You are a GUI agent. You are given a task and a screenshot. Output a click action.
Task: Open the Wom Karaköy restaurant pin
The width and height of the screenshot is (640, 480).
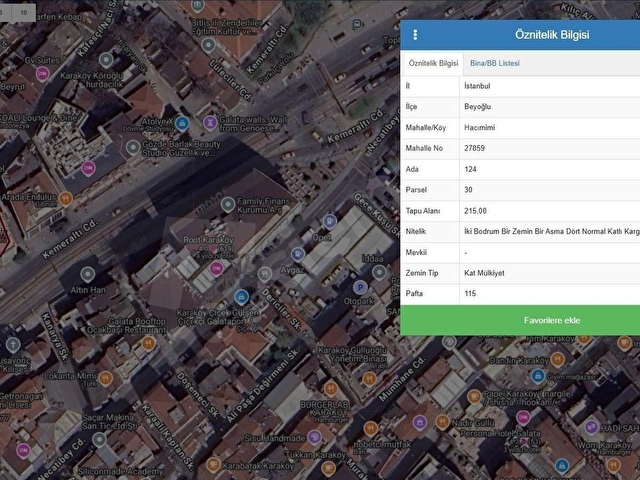(x=613, y=464)
